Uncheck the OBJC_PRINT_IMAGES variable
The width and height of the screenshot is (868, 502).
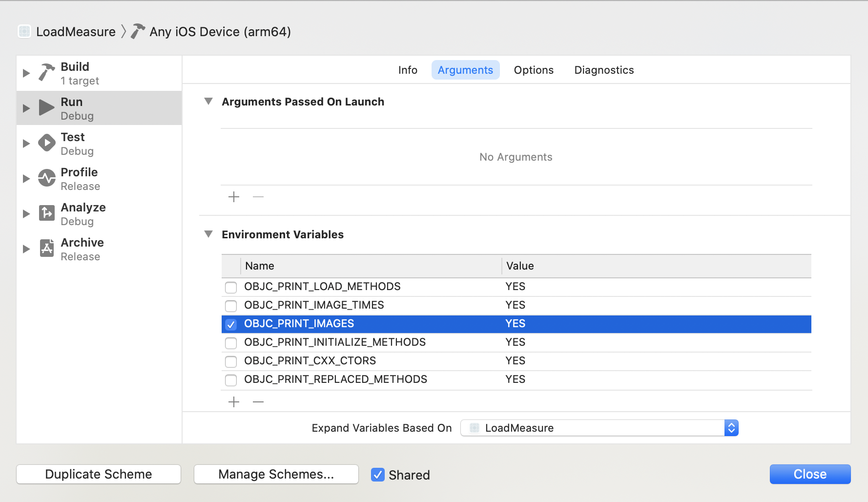pyautogui.click(x=231, y=324)
